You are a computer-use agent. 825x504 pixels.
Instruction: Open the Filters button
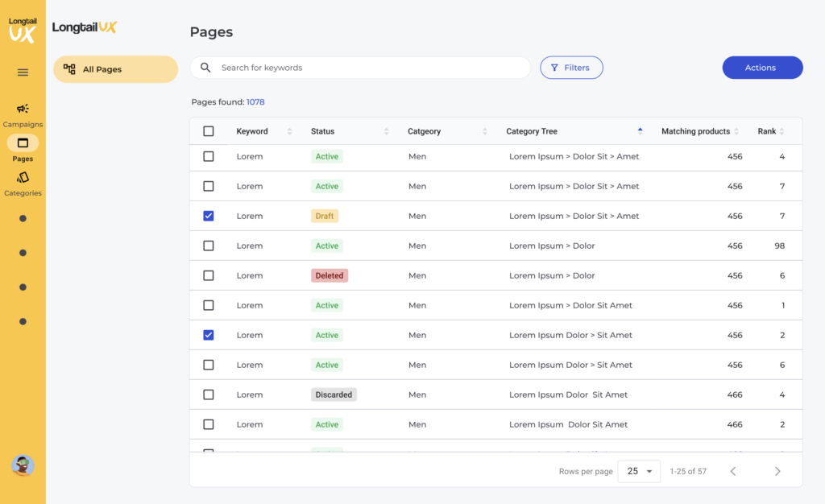(571, 68)
